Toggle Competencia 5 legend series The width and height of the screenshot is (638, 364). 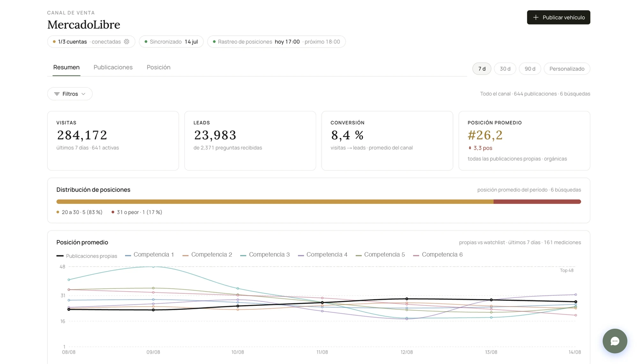(380, 254)
